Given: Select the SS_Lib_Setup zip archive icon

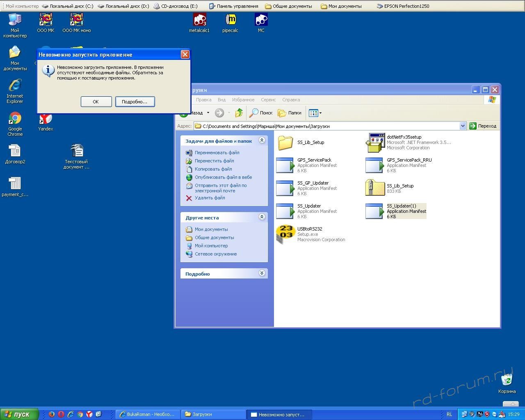Looking at the screenshot, I should point(375,188).
